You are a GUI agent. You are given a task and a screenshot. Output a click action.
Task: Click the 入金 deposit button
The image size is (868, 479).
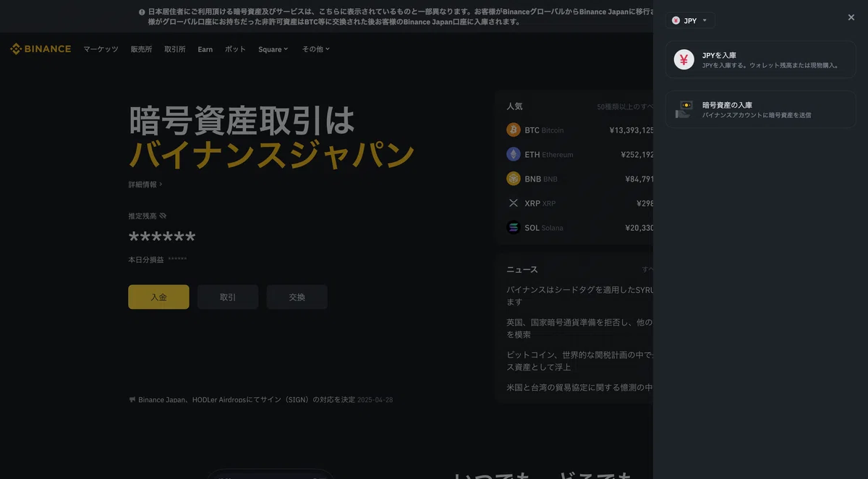[158, 297]
